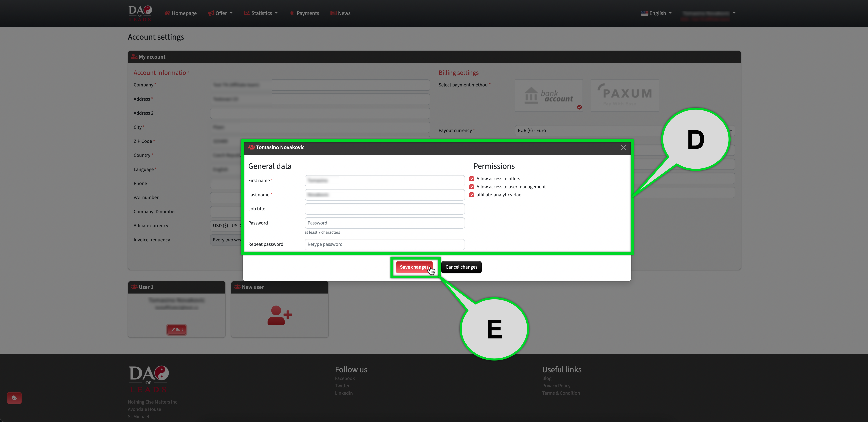
Task: Click the DAO of Leads header logo
Action: (x=140, y=13)
